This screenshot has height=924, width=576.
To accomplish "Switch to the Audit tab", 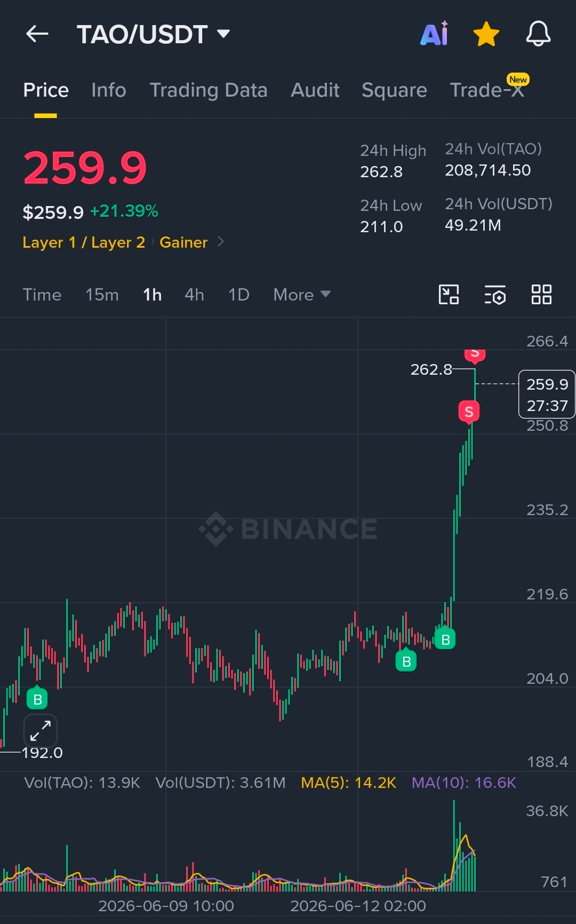I will pos(315,90).
